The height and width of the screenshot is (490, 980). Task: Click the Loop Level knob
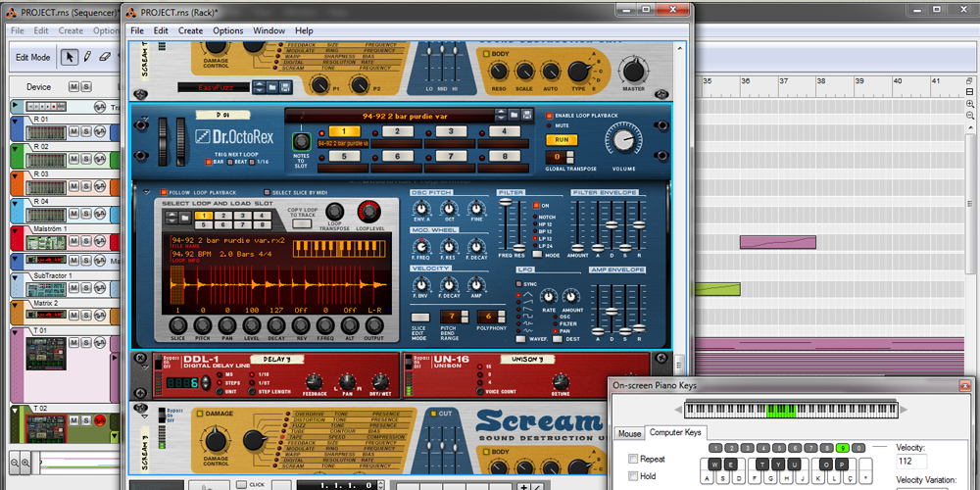[x=368, y=212]
